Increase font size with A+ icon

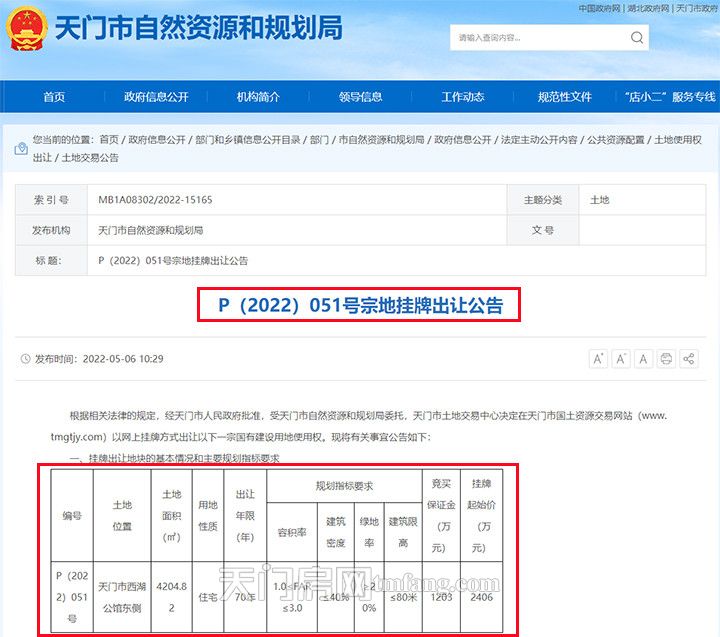pyautogui.click(x=598, y=359)
